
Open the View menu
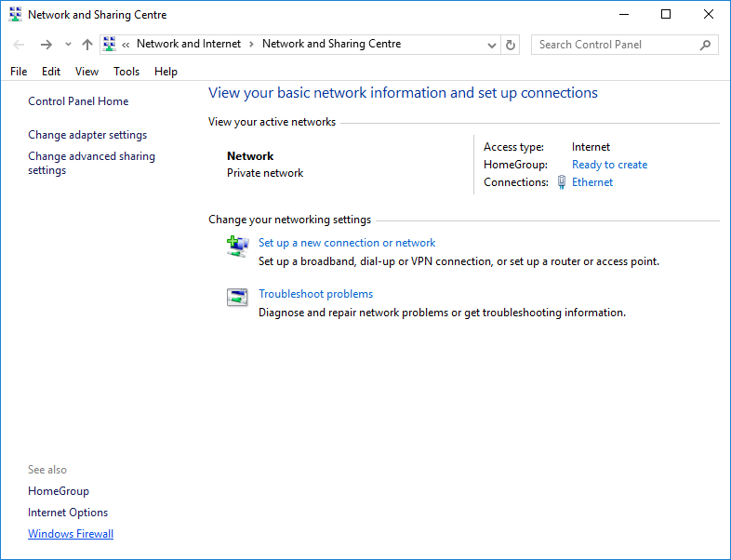tap(86, 72)
